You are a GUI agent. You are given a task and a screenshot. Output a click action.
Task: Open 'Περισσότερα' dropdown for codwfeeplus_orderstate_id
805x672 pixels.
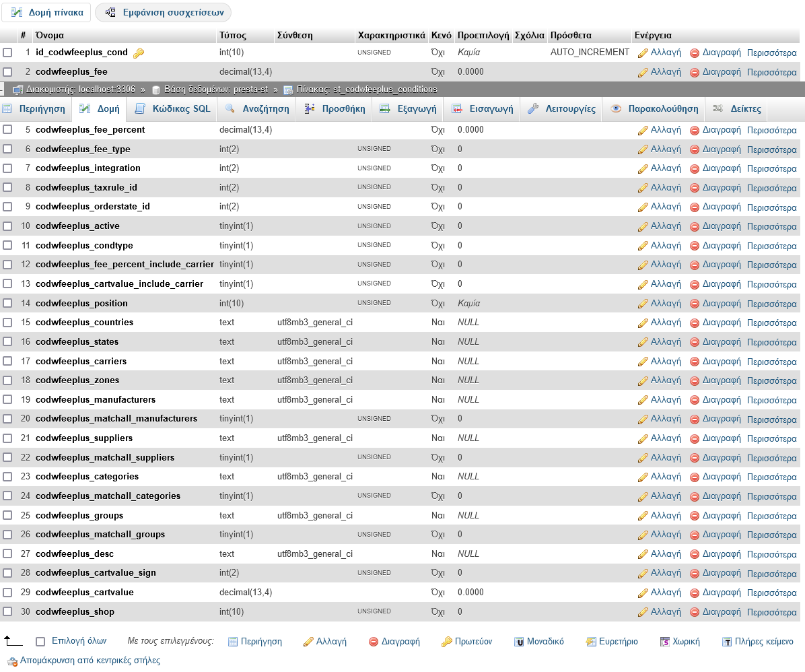click(x=771, y=207)
